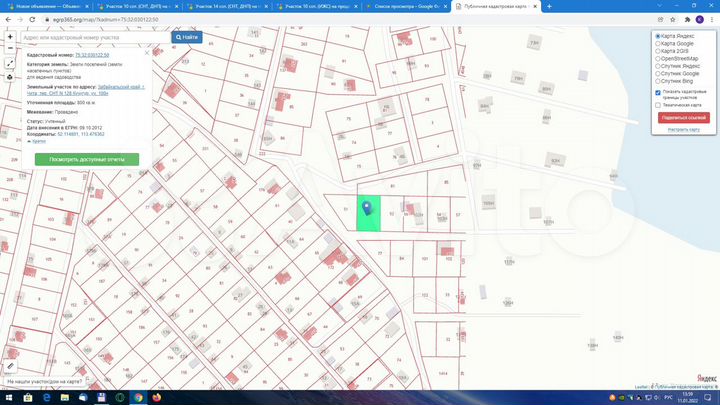Click the 'Найти' search button
Screen dimensions: 720x405
187,37
